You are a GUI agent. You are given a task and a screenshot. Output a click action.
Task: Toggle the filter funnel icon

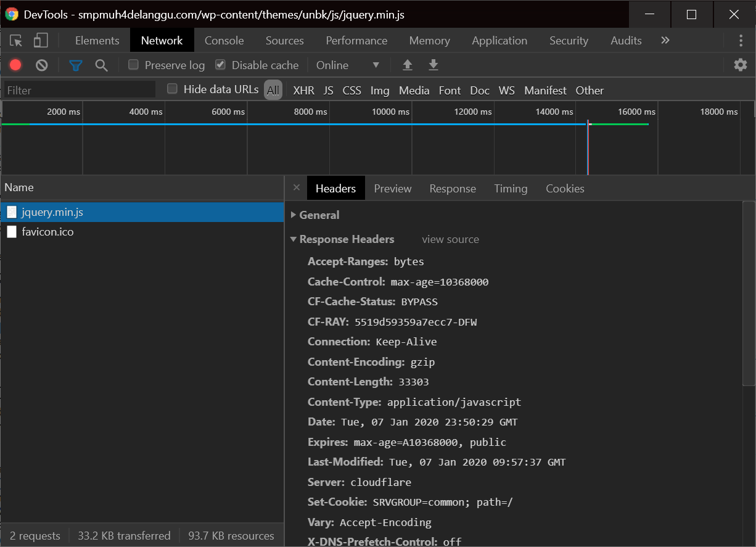click(x=76, y=65)
